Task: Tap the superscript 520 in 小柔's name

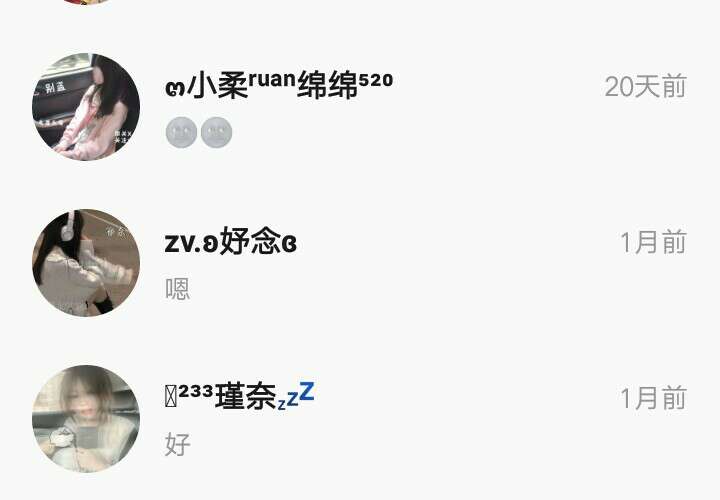Action: point(376,80)
